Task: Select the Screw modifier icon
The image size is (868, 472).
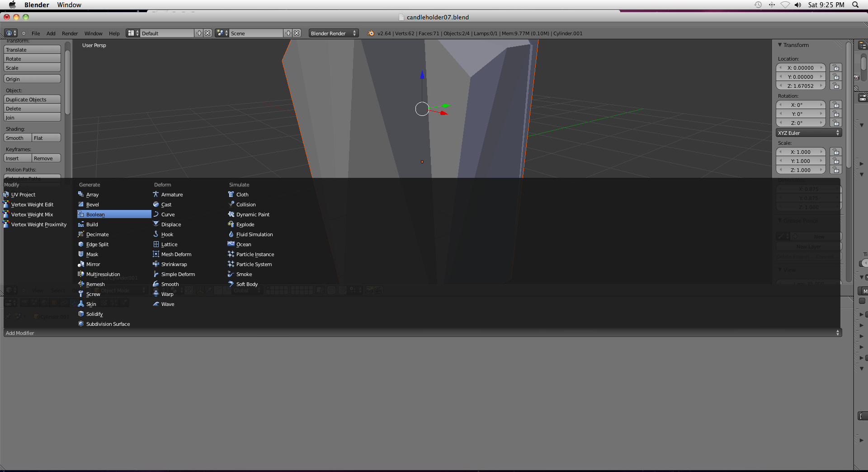Action: tap(81, 294)
